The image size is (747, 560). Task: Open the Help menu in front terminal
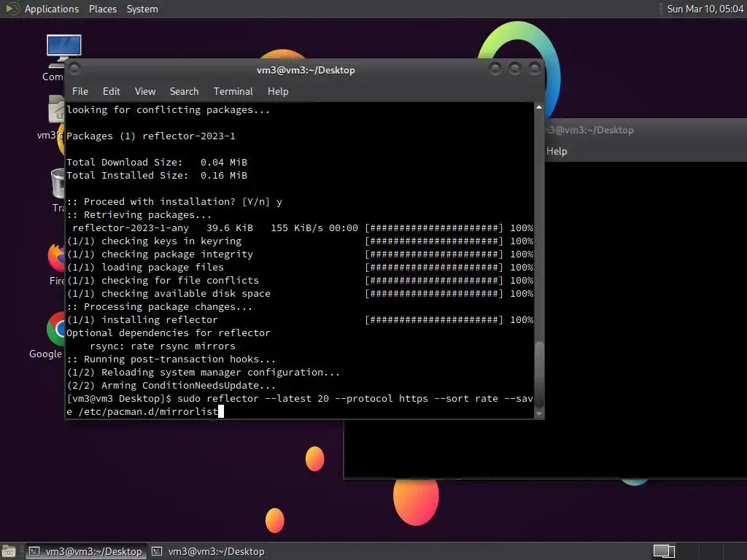tap(278, 91)
